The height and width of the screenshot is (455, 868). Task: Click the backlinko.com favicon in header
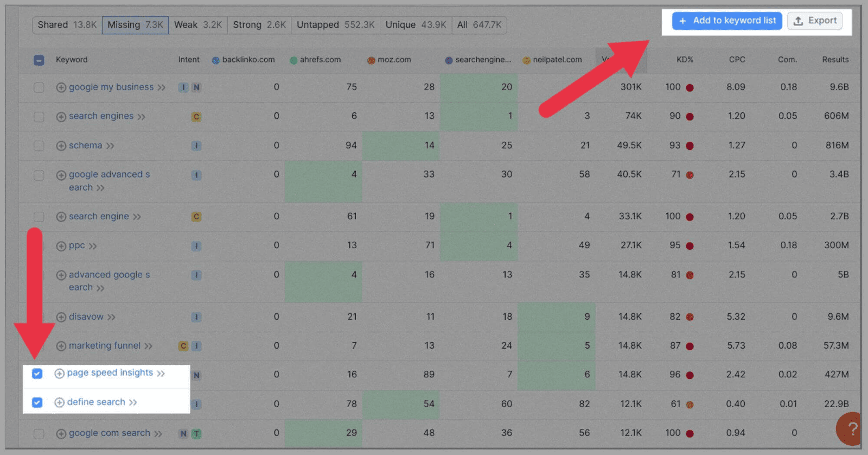(x=216, y=60)
